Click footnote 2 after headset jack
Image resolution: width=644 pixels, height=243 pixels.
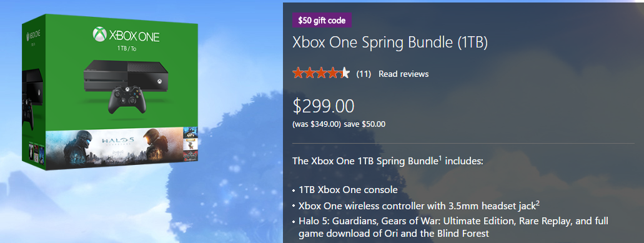[537, 203]
